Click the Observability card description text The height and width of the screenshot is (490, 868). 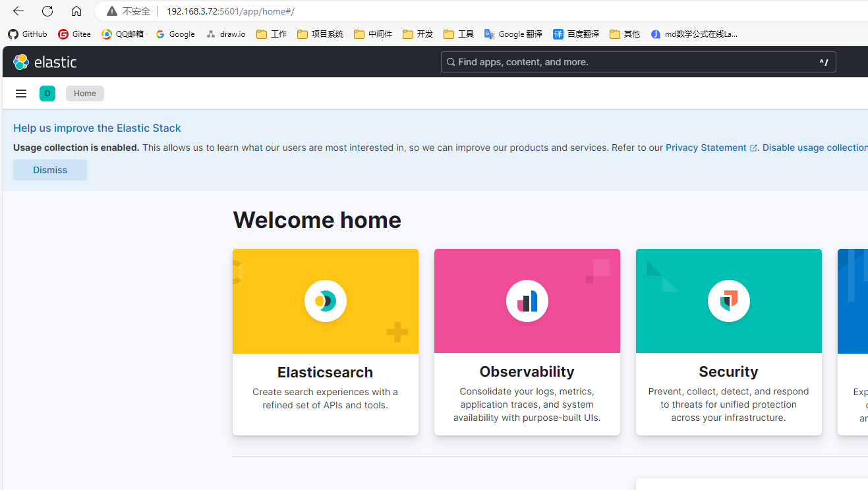[x=527, y=404]
